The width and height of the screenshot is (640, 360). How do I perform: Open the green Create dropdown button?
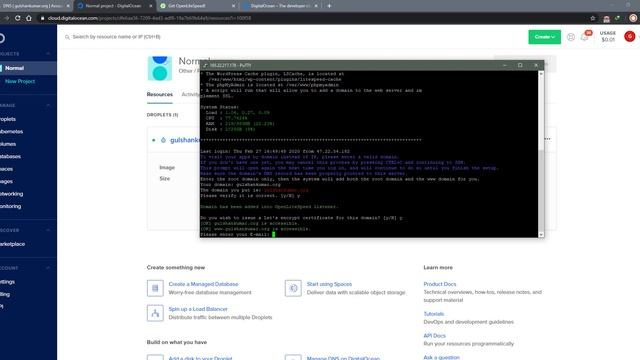pos(544,37)
